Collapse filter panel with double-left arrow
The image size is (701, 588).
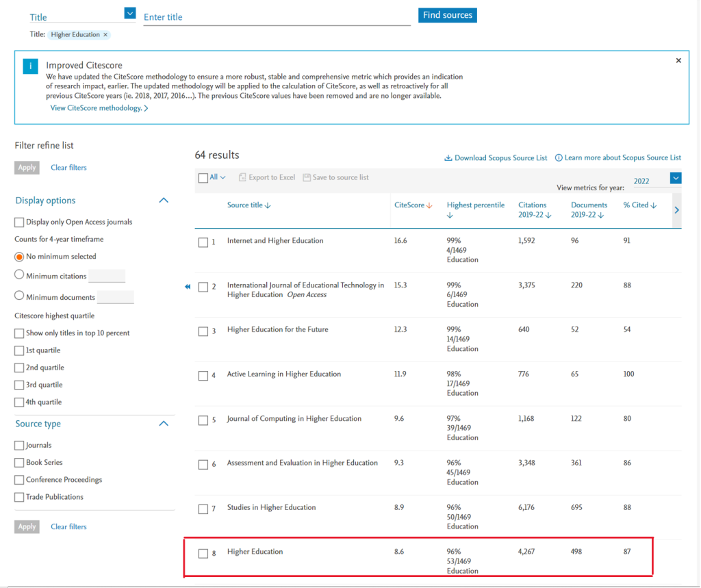188,287
